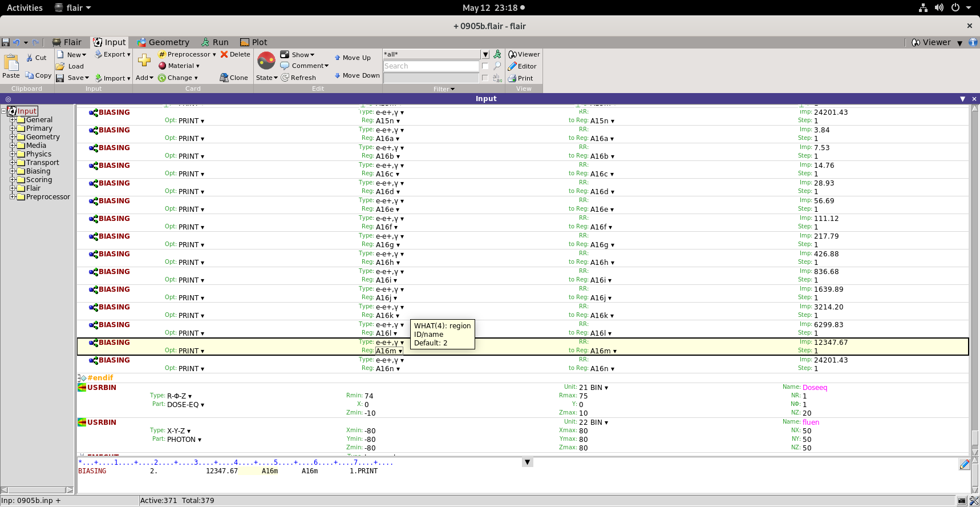Open the Save menu in Input group
The image size is (980, 507).
click(x=73, y=78)
